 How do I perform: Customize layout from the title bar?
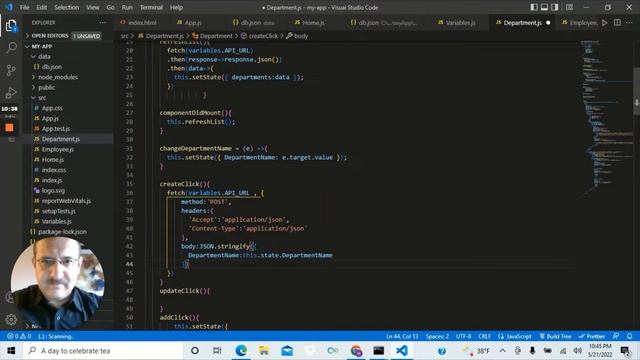pyautogui.click(x=569, y=7)
